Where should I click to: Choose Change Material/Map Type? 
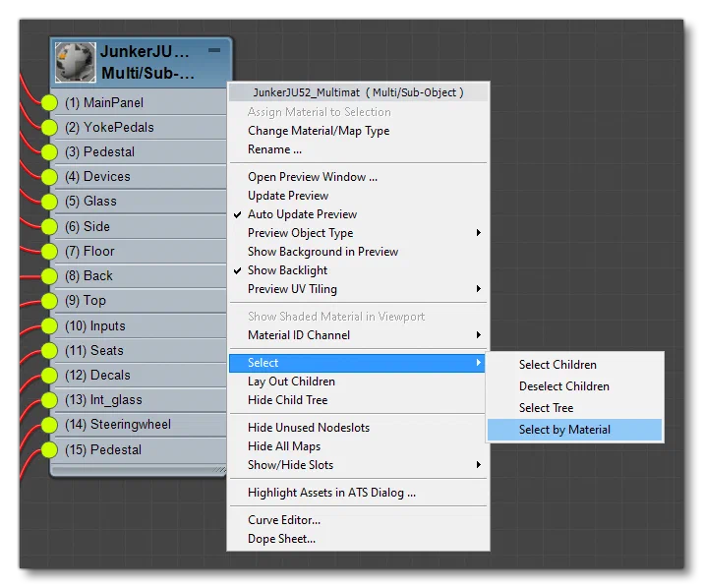point(358,131)
